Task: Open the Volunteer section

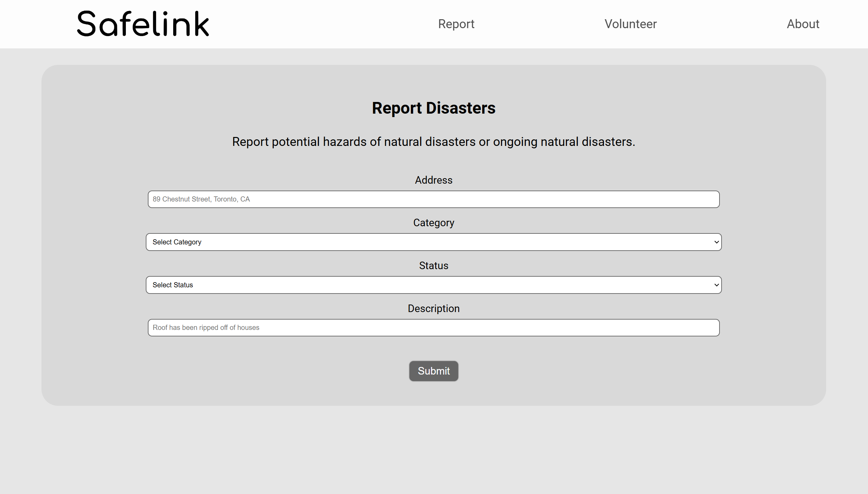Action: (x=630, y=24)
